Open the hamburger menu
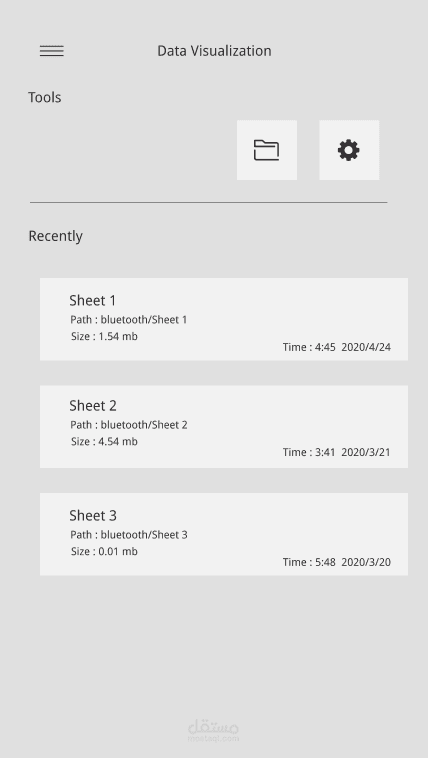 tap(52, 51)
